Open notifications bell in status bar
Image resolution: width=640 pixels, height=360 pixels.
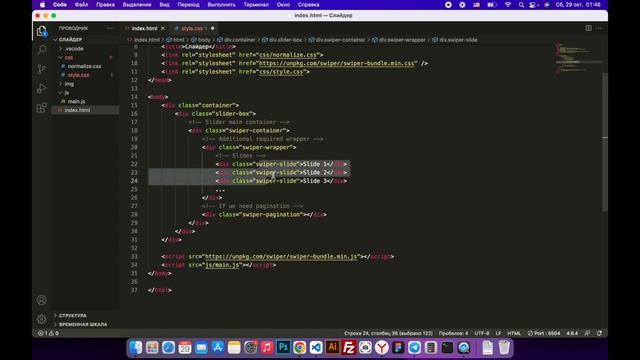click(x=599, y=333)
